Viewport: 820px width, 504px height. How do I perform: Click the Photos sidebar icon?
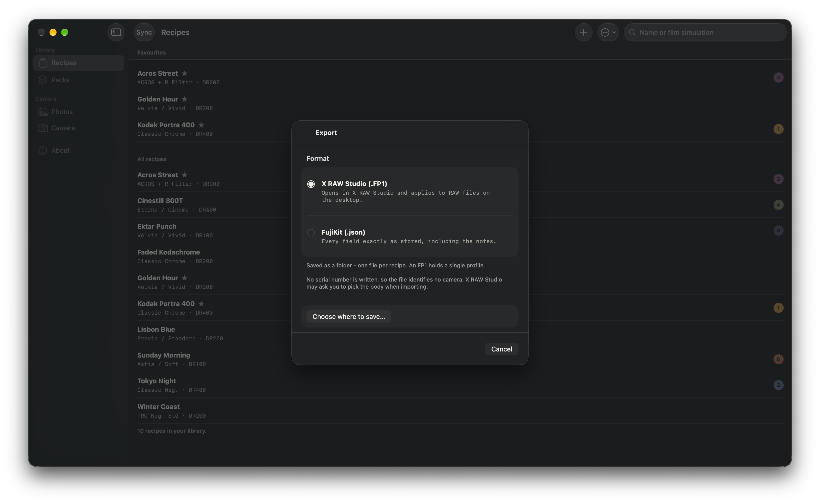pyautogui.click(x=43, y=112)
